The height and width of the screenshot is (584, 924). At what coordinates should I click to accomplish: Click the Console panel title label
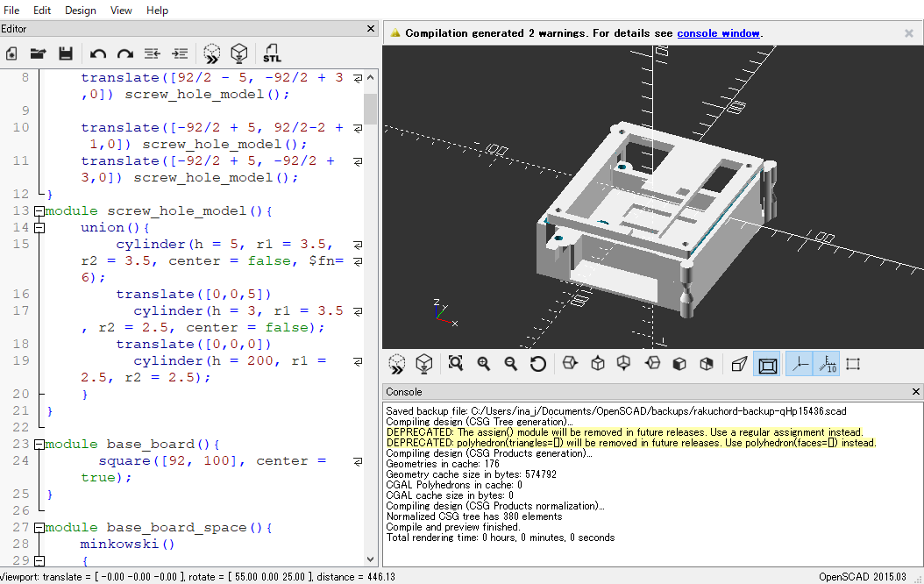pyautogui.click(x=403, y=392)
